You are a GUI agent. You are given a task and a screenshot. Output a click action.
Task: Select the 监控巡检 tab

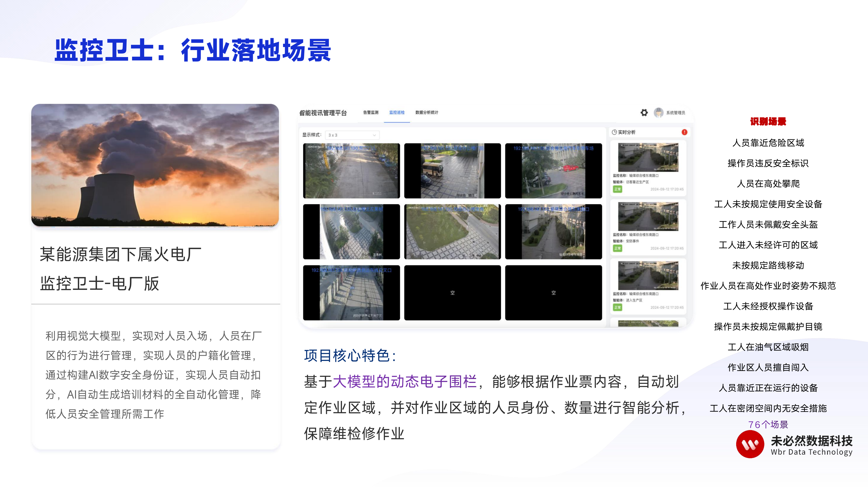click(x=397, y=113)
